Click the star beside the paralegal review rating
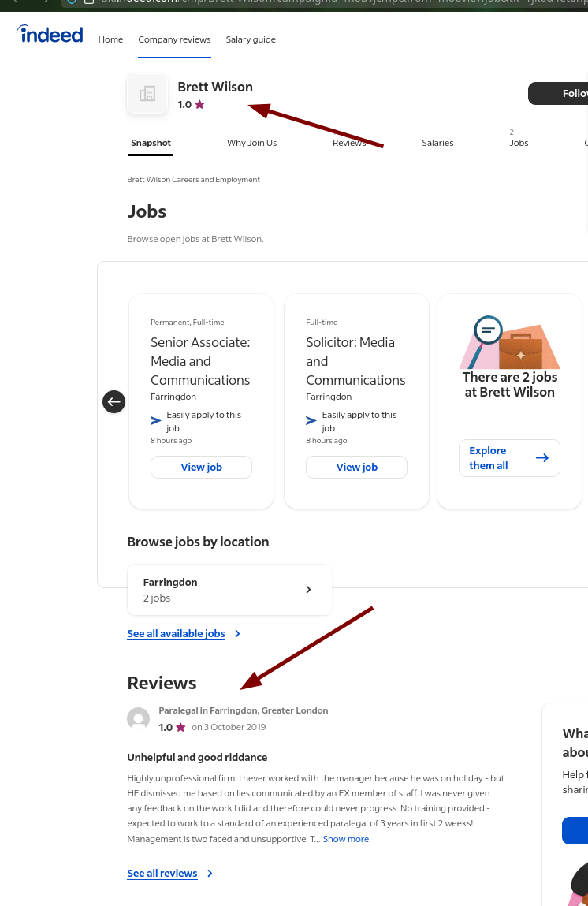This screenshot has width=588, height=906. pos(180,728)
